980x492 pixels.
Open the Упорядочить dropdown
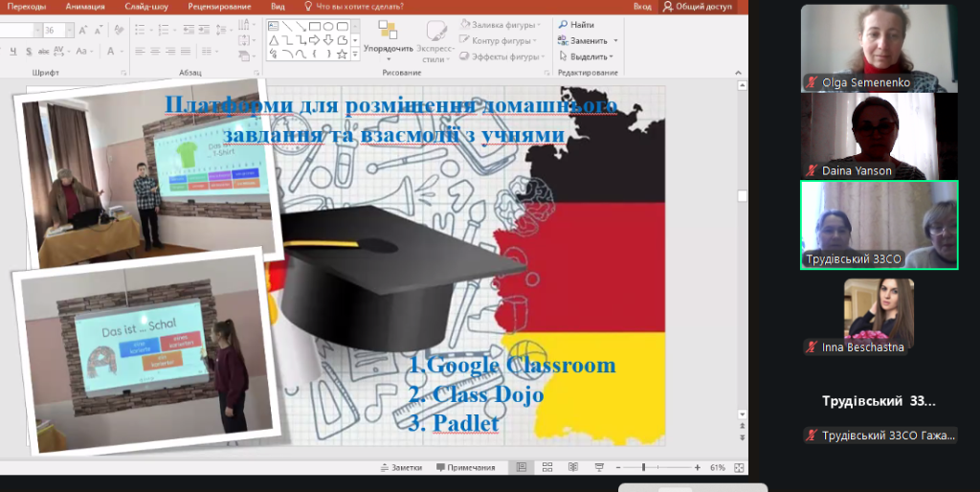(388, 48)
